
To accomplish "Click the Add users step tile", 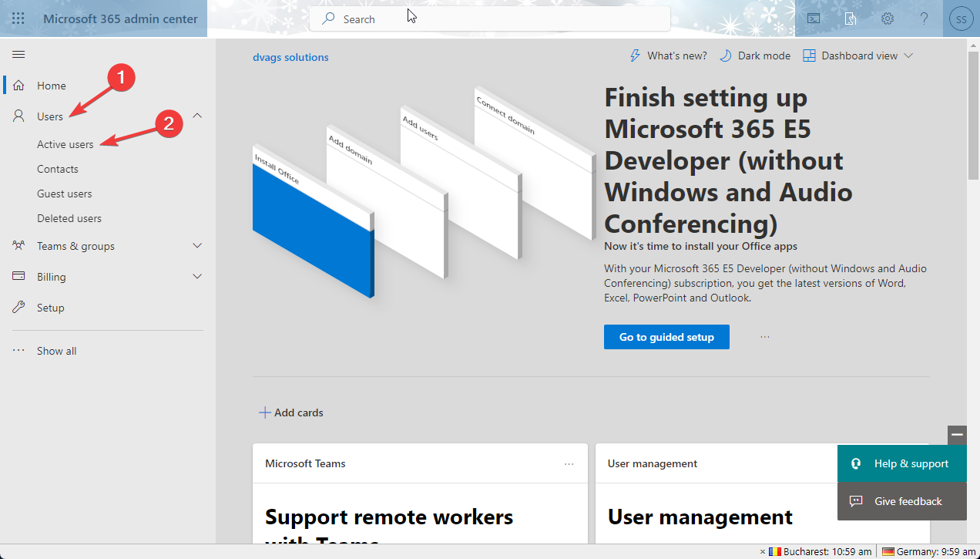I will pyautogui.click(x=460, y=183).
